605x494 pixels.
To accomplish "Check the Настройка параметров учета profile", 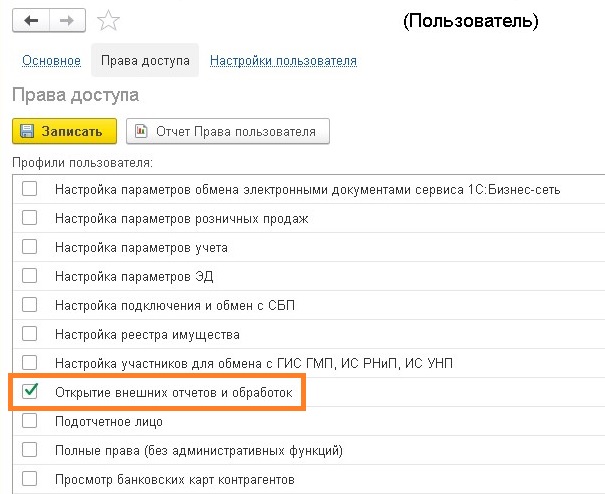I will (30, 247).
